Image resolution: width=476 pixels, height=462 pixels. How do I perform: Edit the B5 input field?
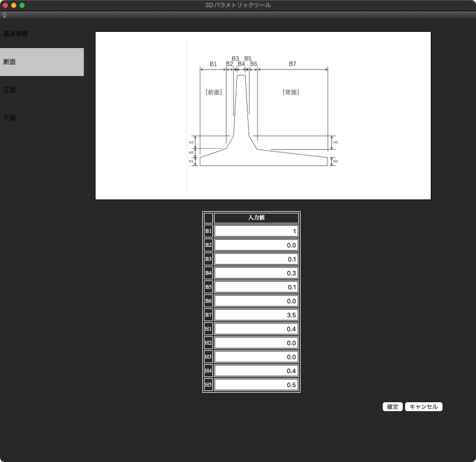(256, 287)
